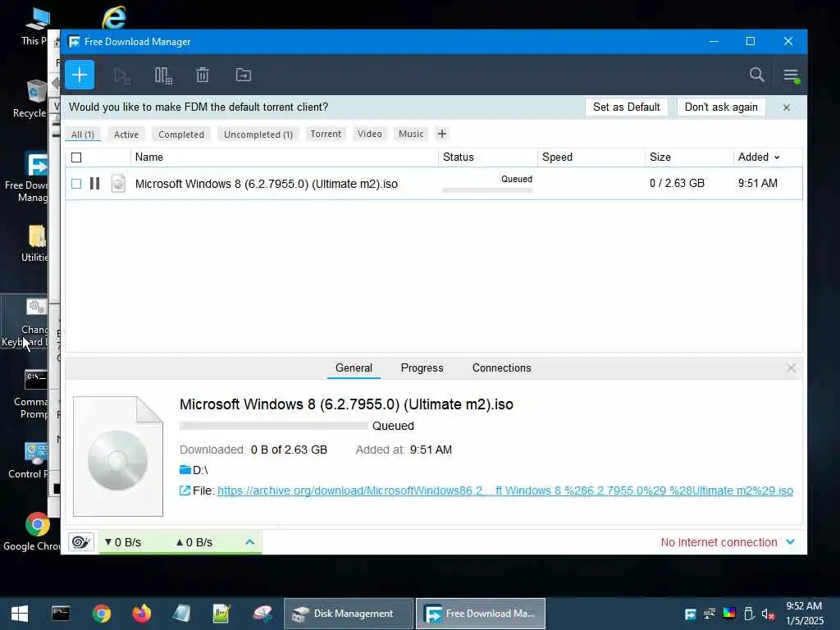Switch to Disk Management taskbar button

pyautogui.click(x=348, y=614)
